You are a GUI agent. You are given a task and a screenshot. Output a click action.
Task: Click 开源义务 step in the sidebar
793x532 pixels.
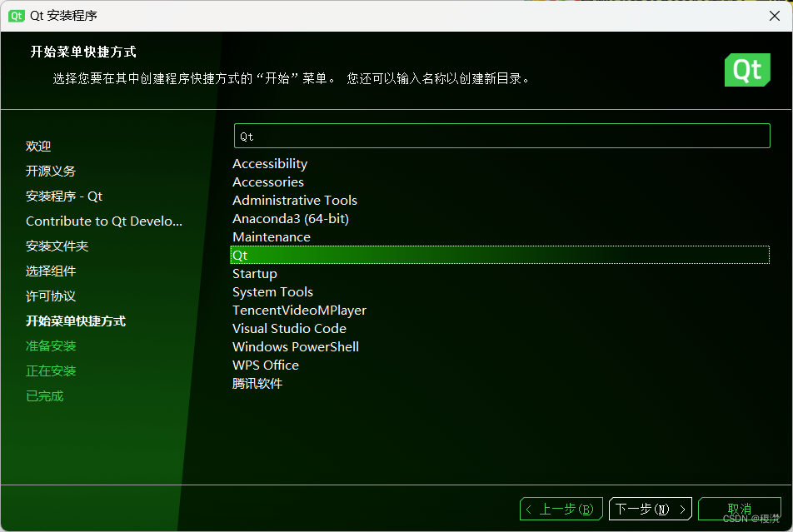point(51,171)
